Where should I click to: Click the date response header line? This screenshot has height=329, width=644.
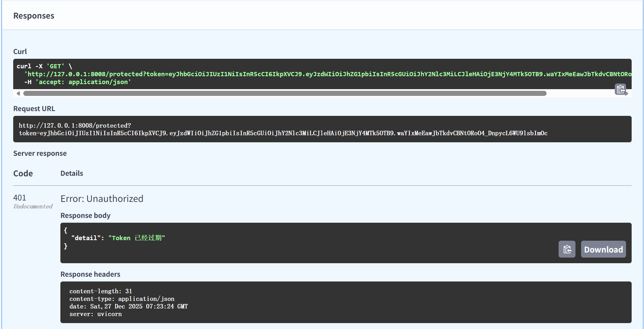[x=129, y=307]
